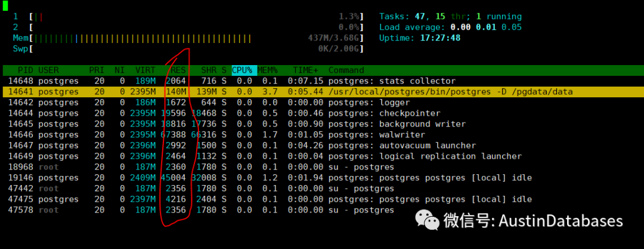Click the 3.7 MEM% value

coord(270,92)
